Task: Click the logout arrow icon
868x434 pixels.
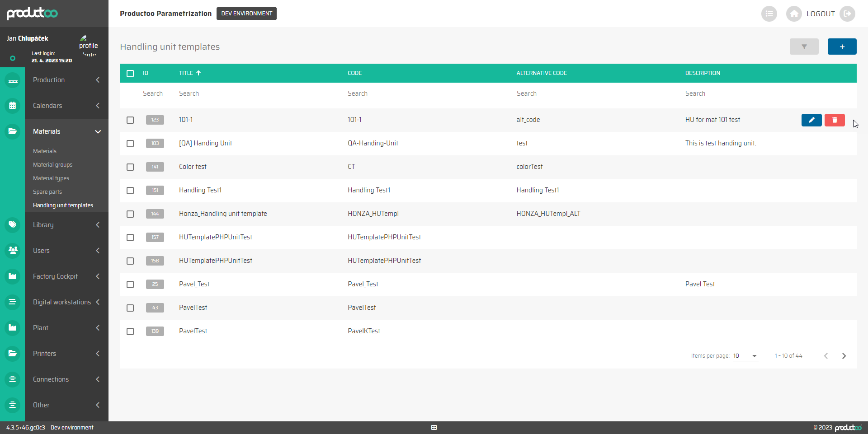Action: pos(847,14)
